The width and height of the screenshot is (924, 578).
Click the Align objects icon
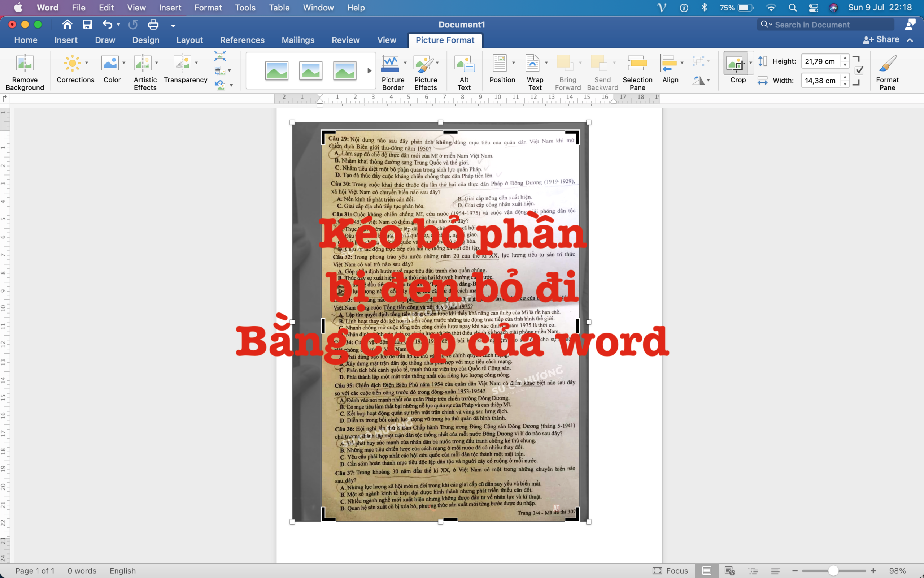[668, 64]
